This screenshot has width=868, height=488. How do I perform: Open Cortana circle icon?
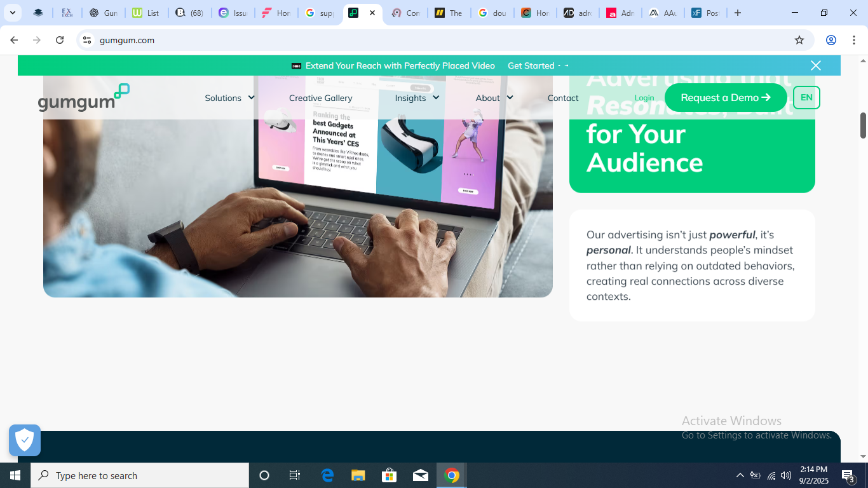[x=264, y=475]
